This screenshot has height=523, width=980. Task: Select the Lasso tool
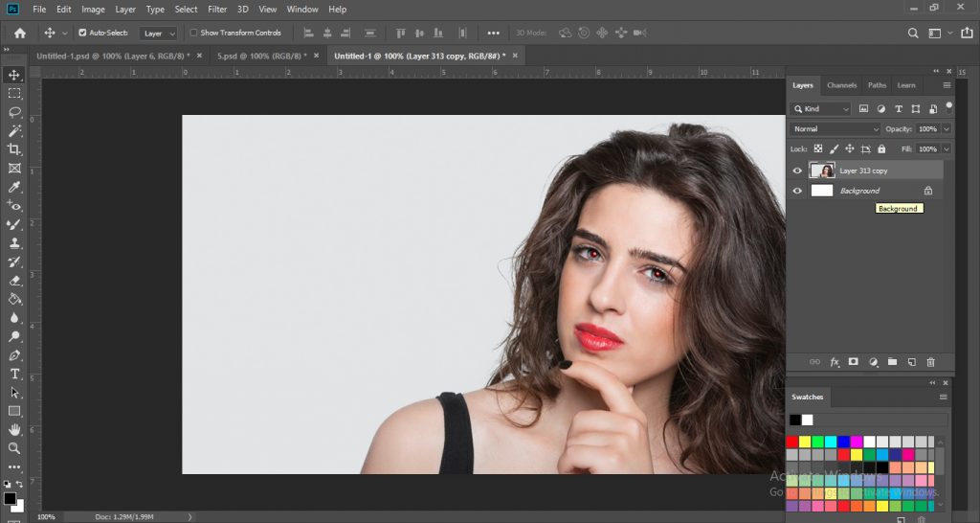click(x=14, y=112)
